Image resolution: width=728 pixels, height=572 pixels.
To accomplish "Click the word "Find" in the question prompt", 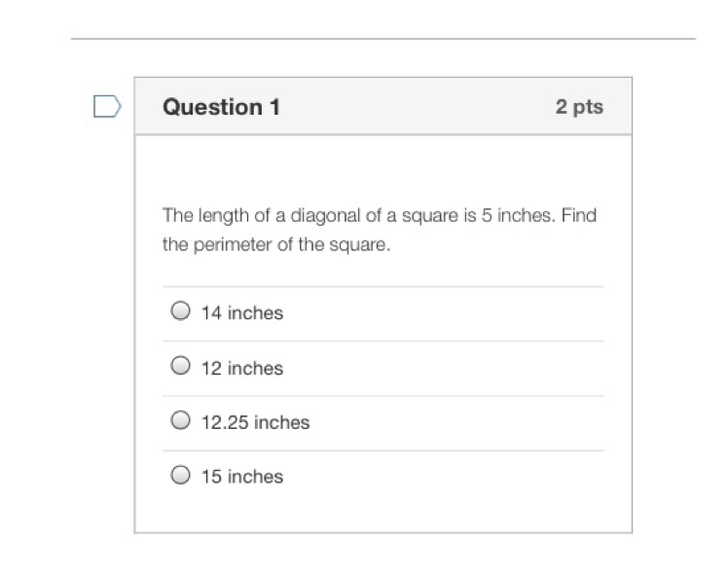I will (578, 216).
